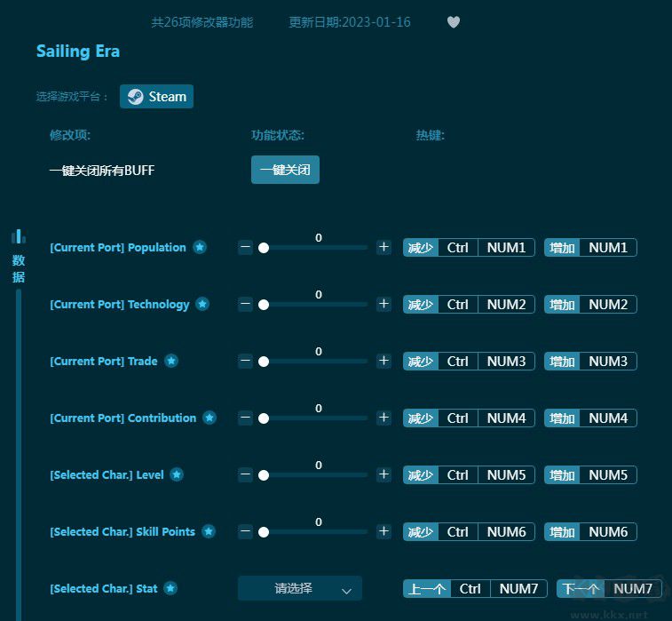672x621 pixels.
Task: Click the Sailing Era title
Action: tap(78, 52)
